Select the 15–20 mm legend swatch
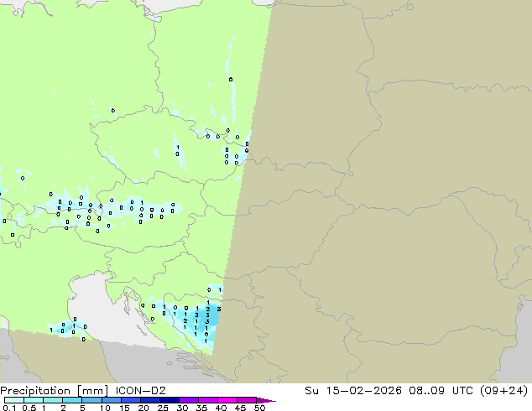Screen dimensions: 532x411 [130, 400]
